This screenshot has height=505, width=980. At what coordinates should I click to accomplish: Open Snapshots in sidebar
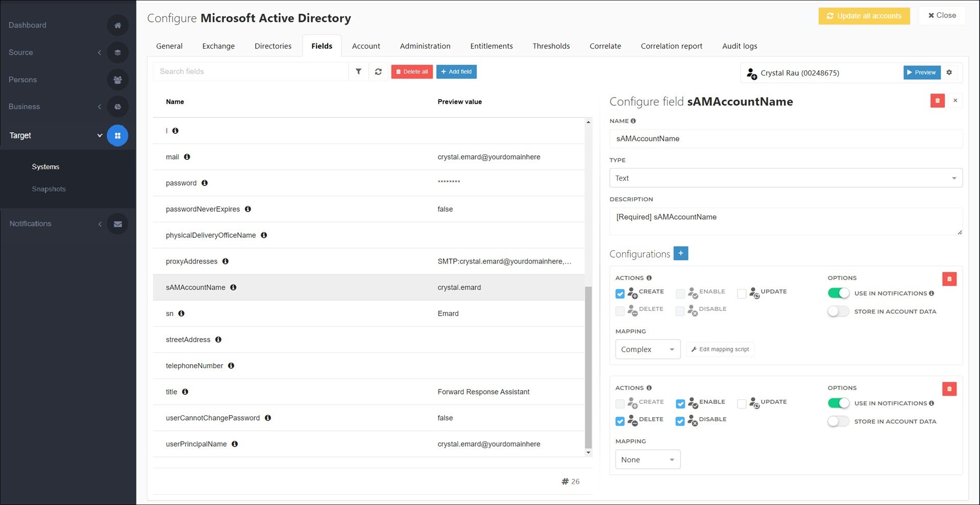coord(48,189)
